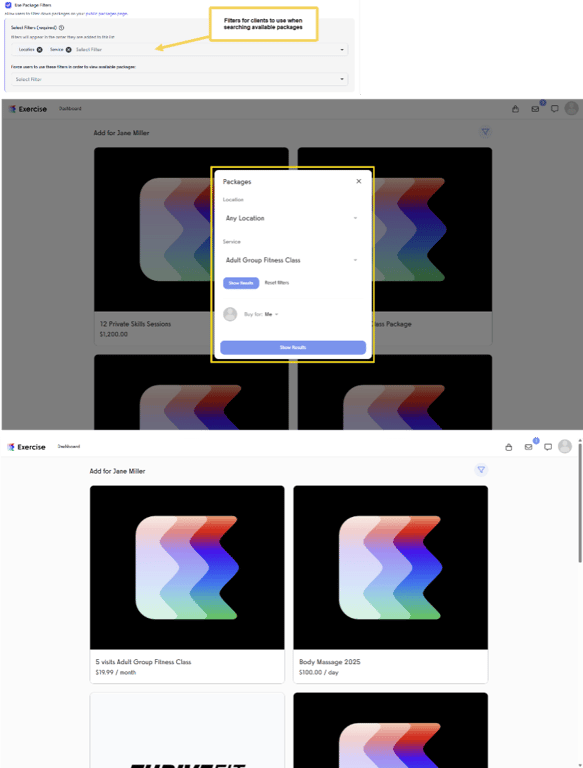
Task: Open the 5 visits Adult Group Fitness Class thumbnail
Action: [187, 567]
